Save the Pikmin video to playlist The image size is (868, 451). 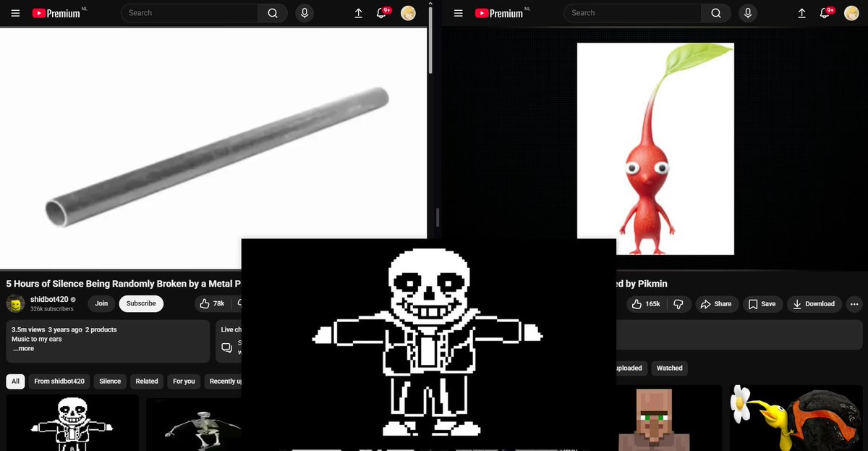[762, 304]
